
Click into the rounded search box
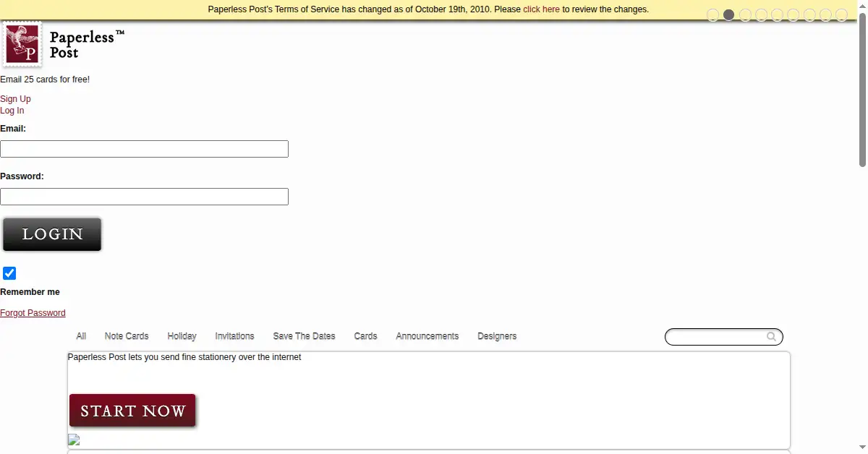point(723,337)
